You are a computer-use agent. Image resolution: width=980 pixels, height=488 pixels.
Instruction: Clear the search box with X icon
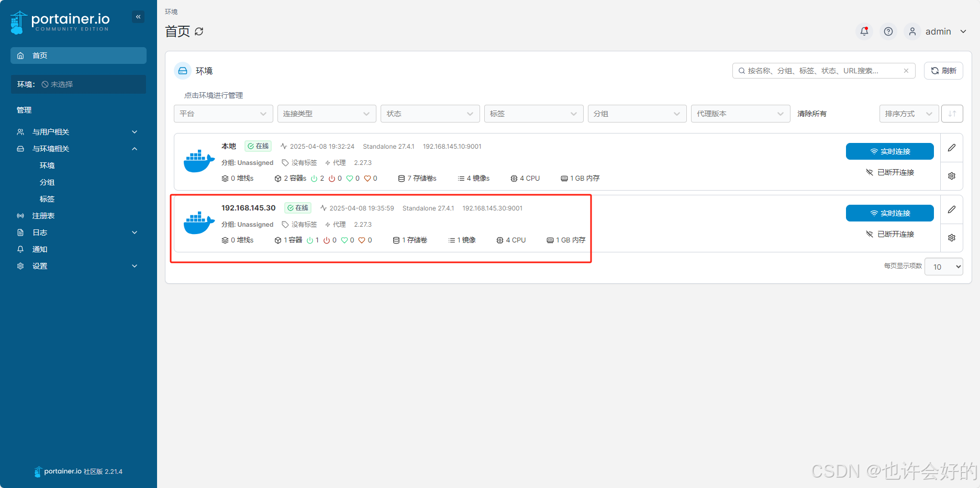906,71
